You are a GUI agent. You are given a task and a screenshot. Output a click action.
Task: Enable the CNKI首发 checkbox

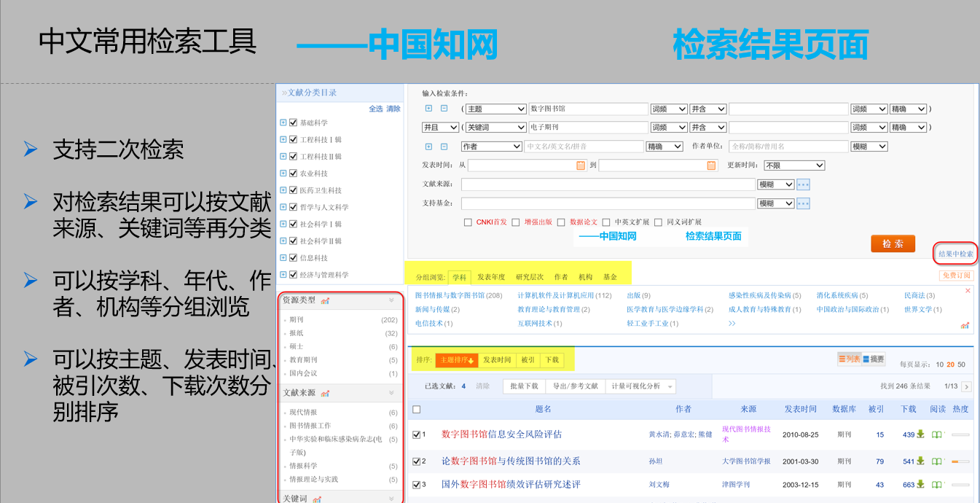pyautogui.click(x=467, y=222)
